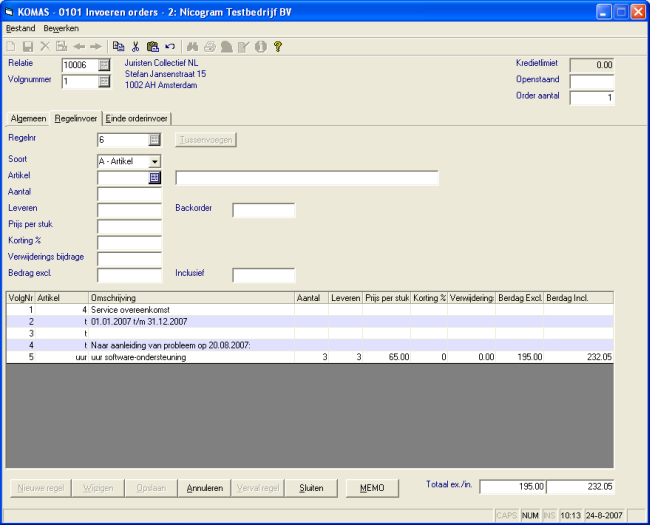Click the 24-8-2007 date in status bar
This screenshot has height=525, width=650.
[x=604, y=515]
